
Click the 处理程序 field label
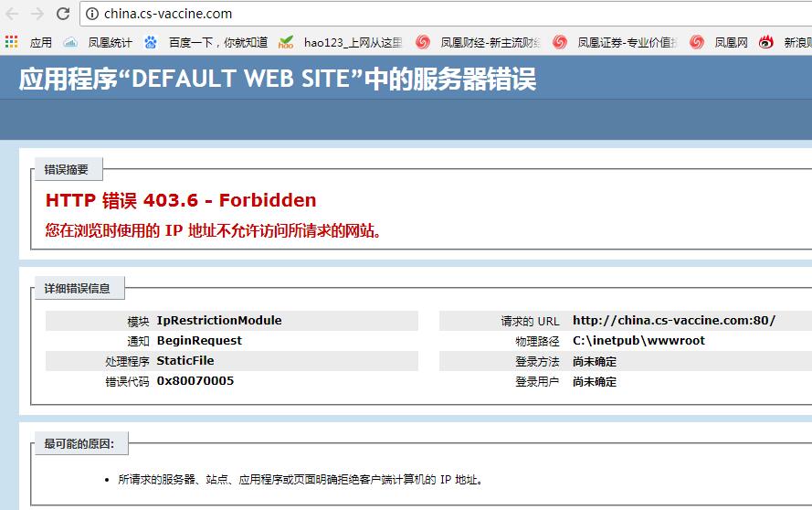(x=127, y=362)
